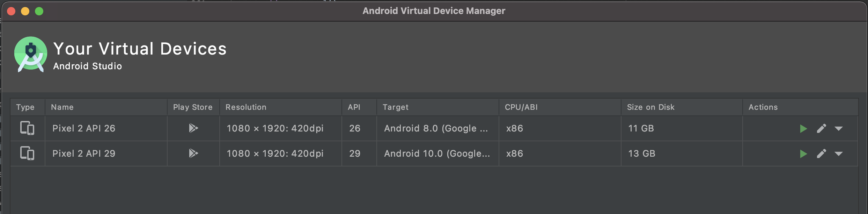Click the Resolution column header
This screenshot has width=868, height=214.
point(246,107)
